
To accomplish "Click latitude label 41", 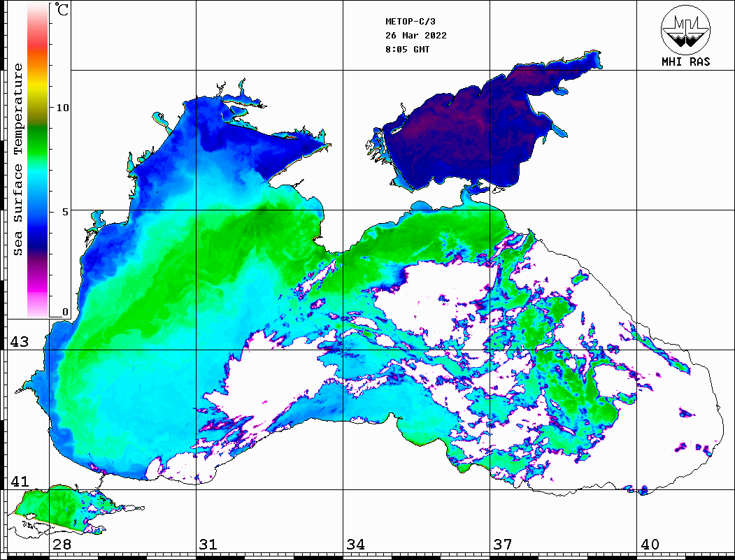I will click(20, 482).
